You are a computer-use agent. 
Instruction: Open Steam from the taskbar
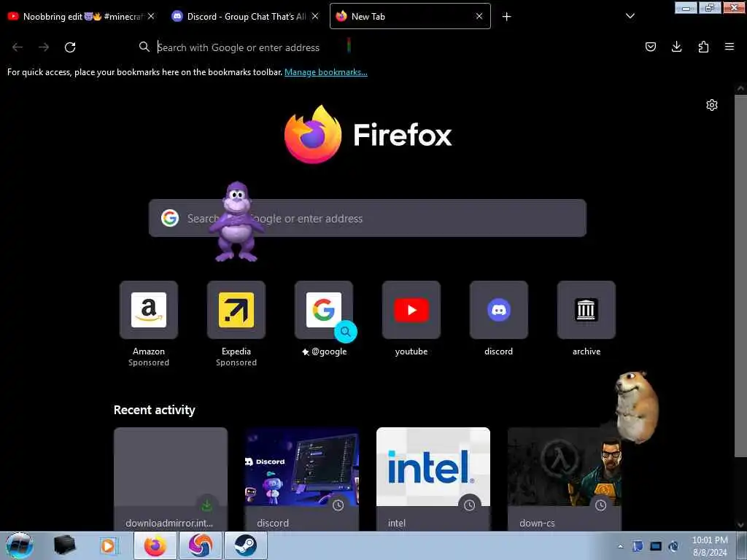[245, 545]
